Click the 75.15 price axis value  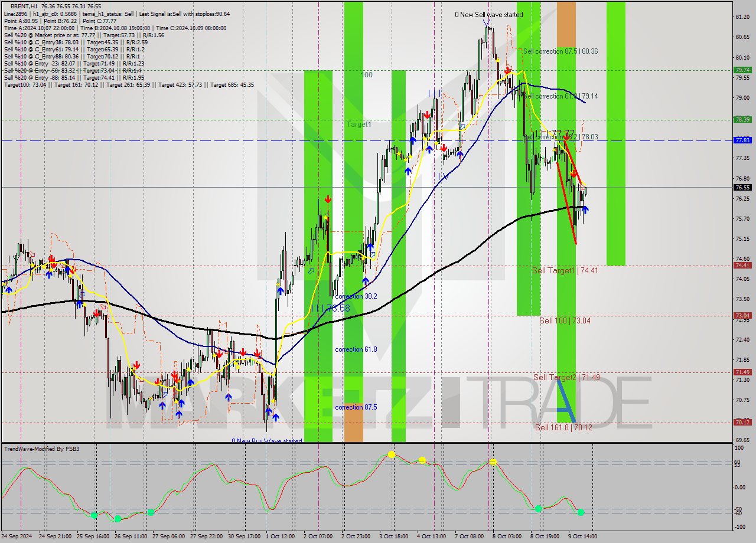tap(742, 239)
